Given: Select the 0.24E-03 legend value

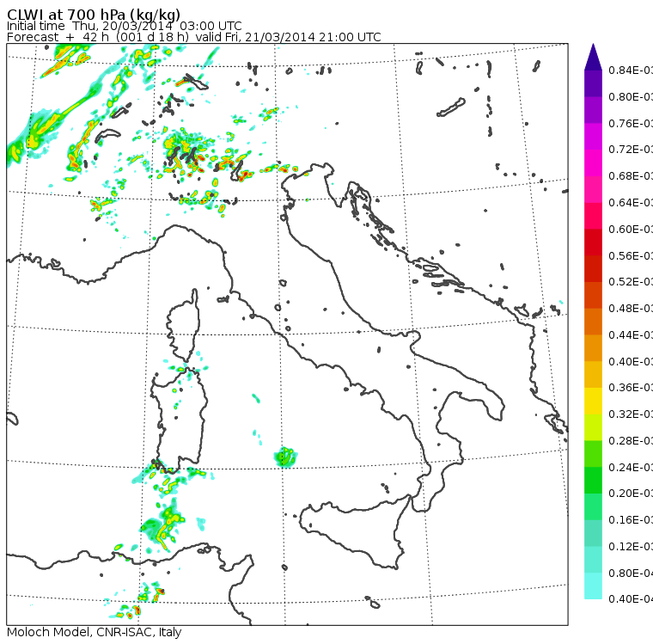Looking at the screenshot, I should (x=631, y=467).
